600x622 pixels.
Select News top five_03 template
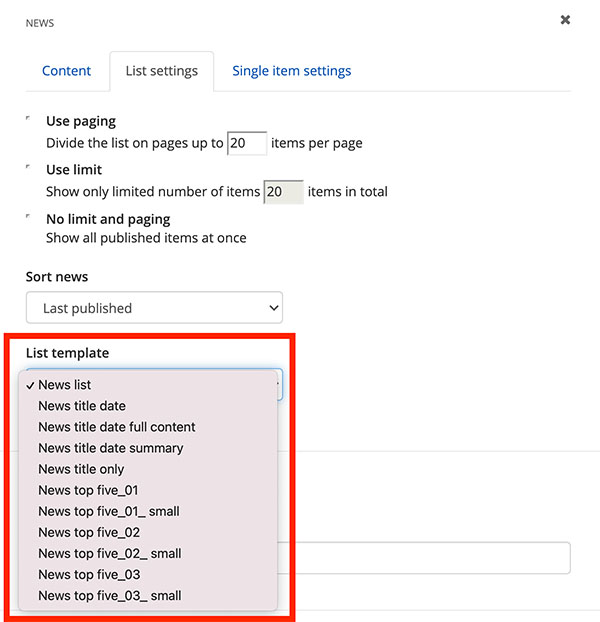point(148,574)
